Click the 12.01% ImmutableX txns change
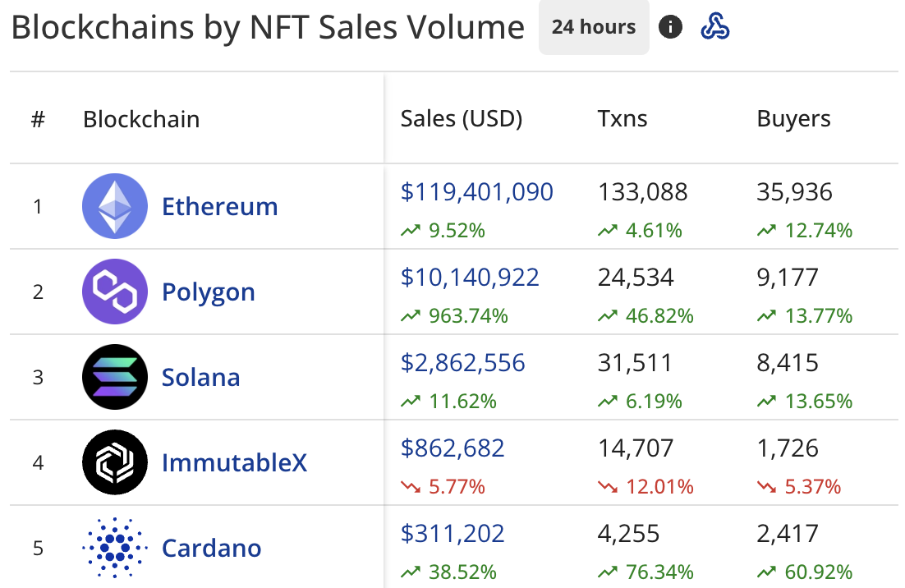 tap(659, 487)
